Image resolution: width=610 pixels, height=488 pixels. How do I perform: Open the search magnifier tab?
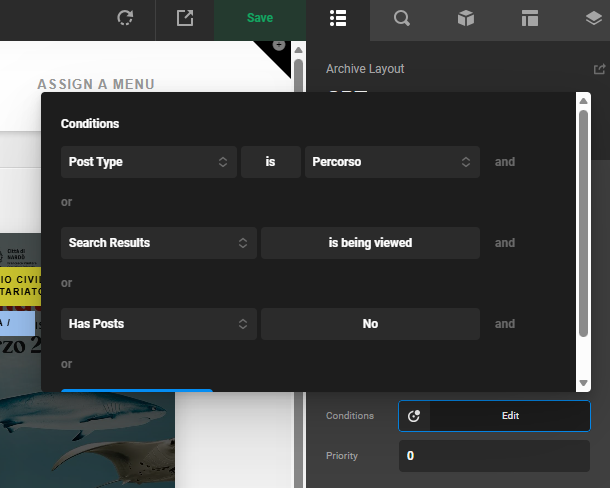pyautogui.click(x=401, y=18)
